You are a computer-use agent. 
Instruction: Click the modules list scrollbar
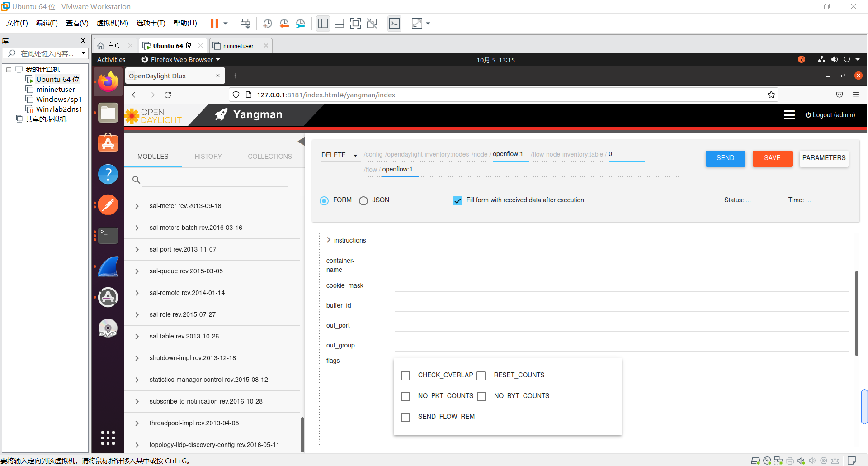click(x=302, y=434)
